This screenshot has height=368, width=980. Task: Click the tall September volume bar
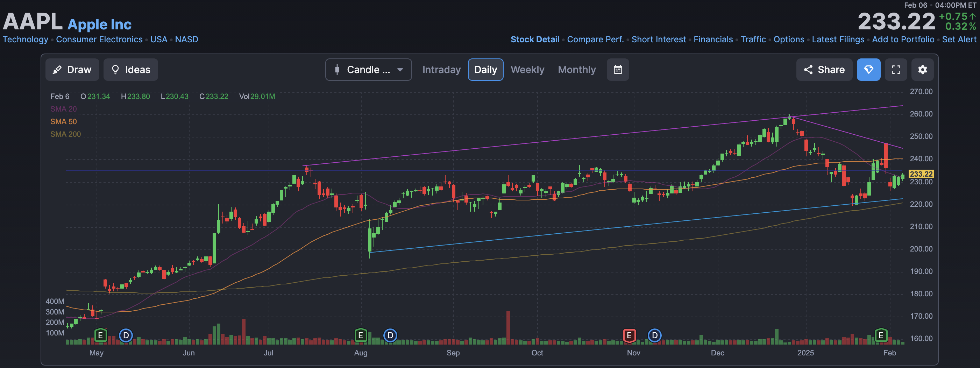tap(508, 328)
